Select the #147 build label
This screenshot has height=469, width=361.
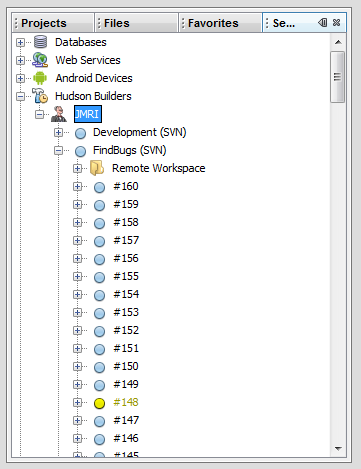coord(126,420)
